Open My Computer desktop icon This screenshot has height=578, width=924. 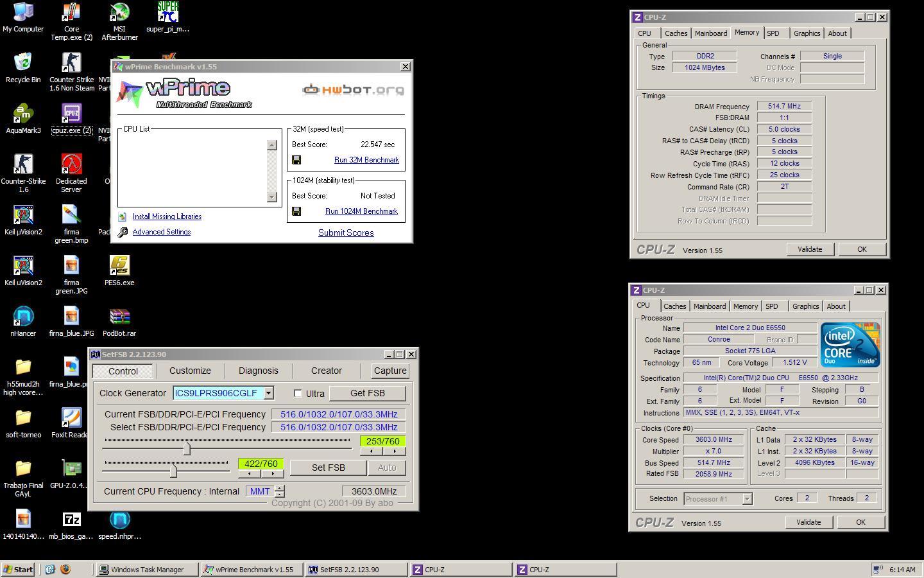(23, 17)
